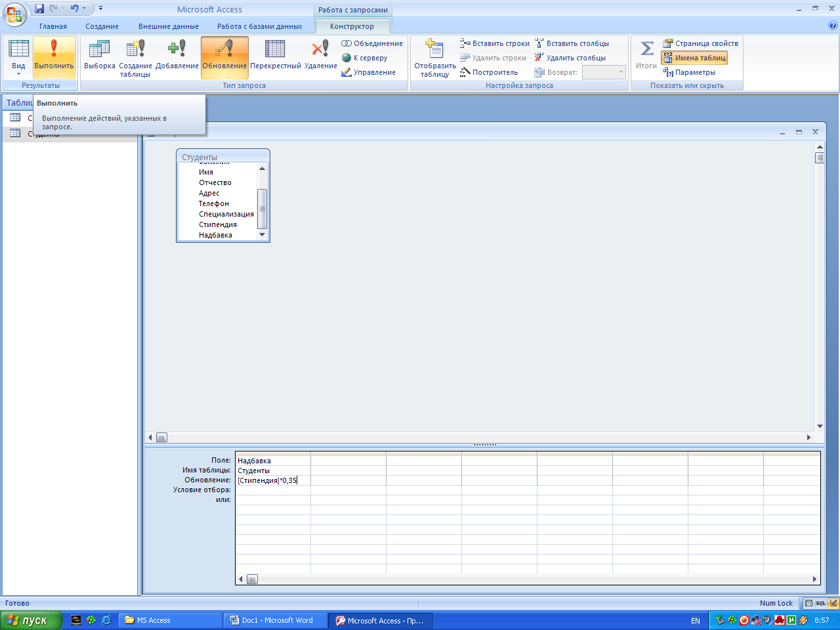Switch to SQL view status bar icon
Viewport: 840px width, 630px height.
click(820, 603)
